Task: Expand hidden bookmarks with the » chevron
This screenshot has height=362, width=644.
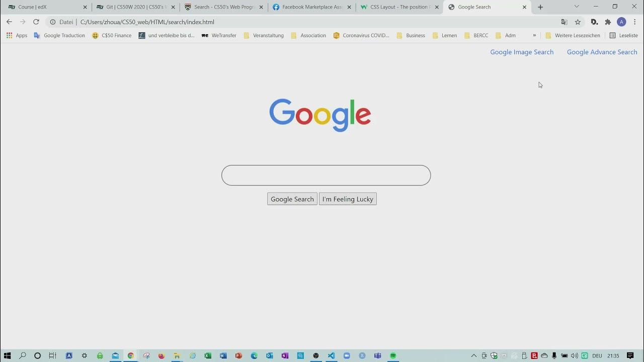Action: pos(534,36)
